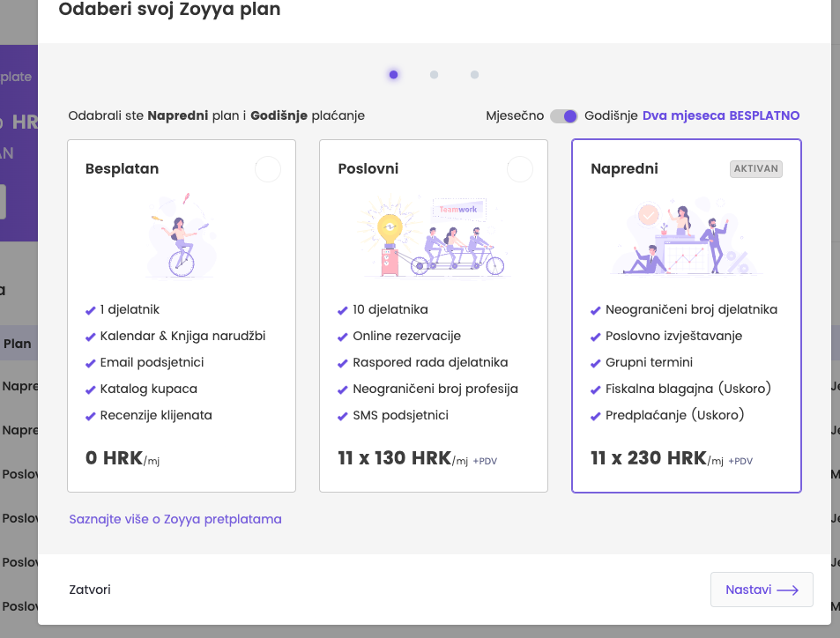This screenshot has width=840, height=638.
Task: Click the checkmark next to SMS podsjetnici
Action: (343, 416)
